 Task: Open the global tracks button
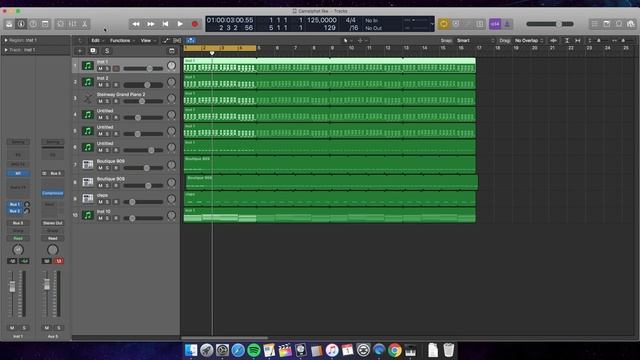click(x=172, y=51)
